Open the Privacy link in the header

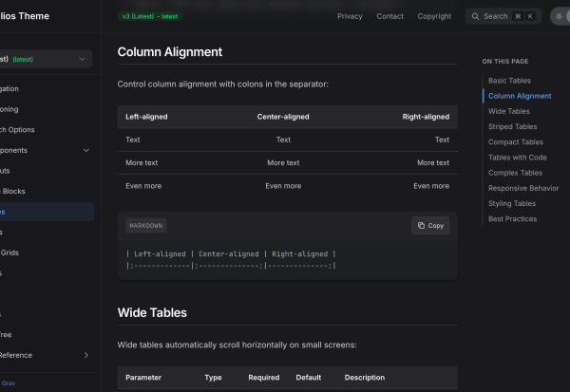(x=350, y=16)
